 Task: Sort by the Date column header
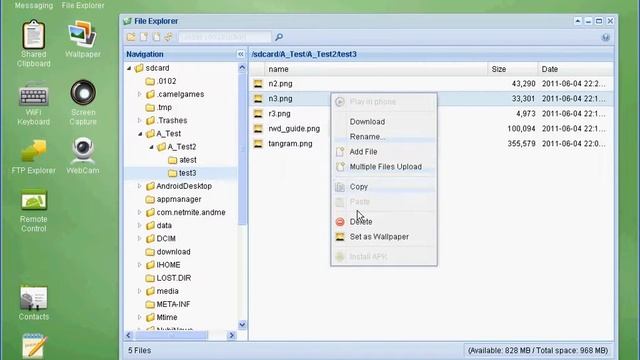coord(576,69)
